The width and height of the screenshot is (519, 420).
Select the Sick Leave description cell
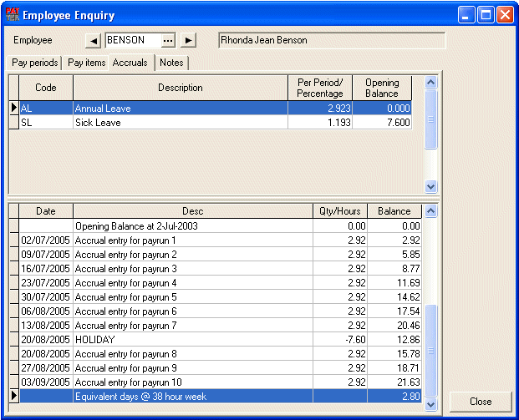tap(181, 123)
